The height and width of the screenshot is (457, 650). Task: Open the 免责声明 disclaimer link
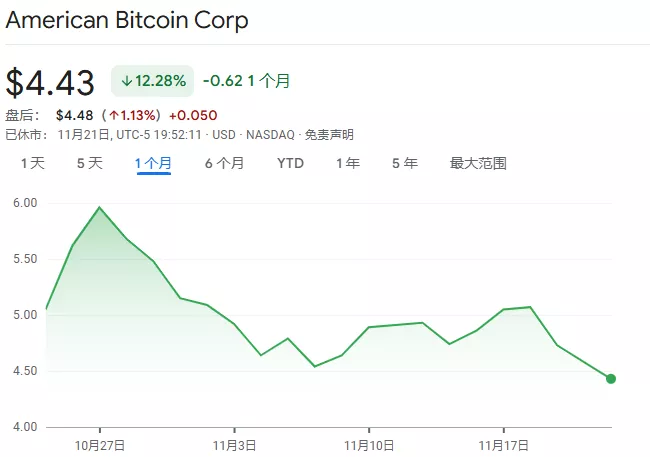pos(329,135)
